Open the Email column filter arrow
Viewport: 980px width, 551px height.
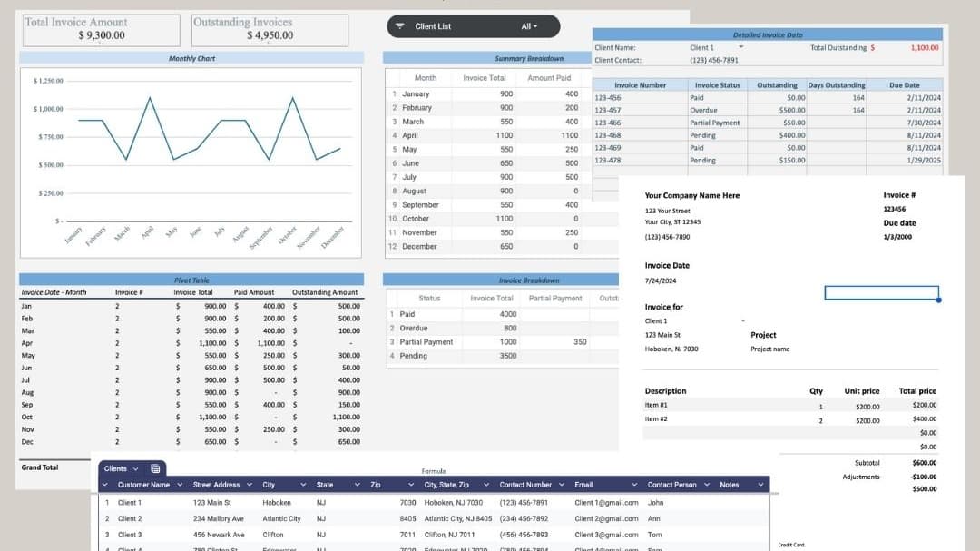pos(634,485)
